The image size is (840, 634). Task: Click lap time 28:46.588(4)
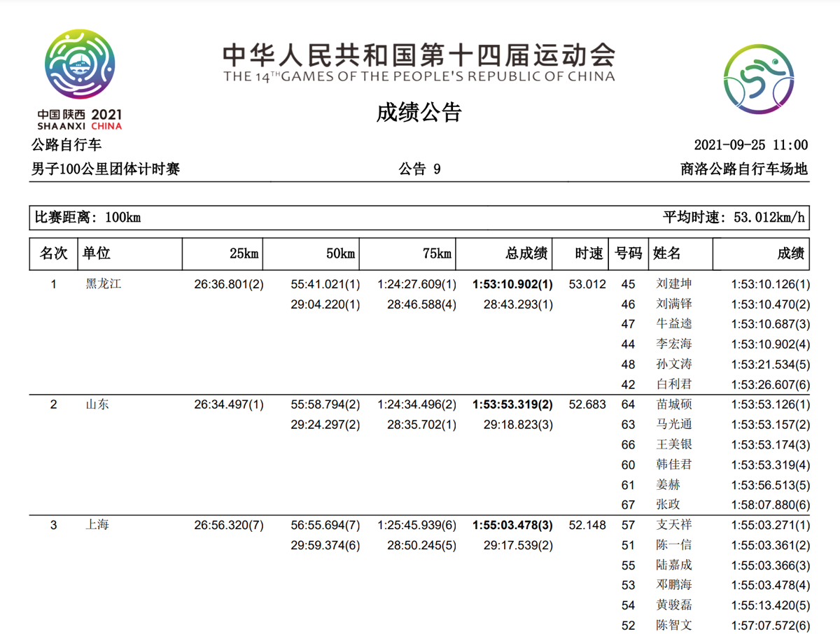[x=422, y=304]
